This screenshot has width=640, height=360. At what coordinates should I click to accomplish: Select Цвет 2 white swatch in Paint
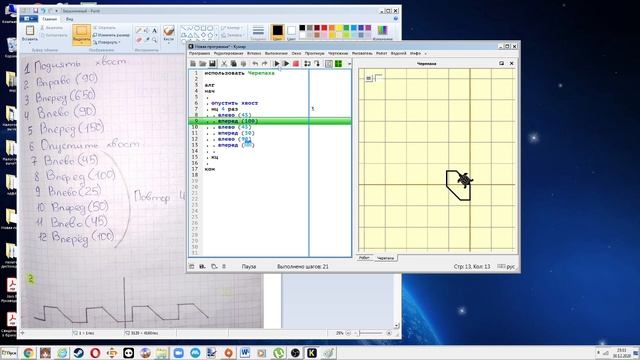[291, 32]
